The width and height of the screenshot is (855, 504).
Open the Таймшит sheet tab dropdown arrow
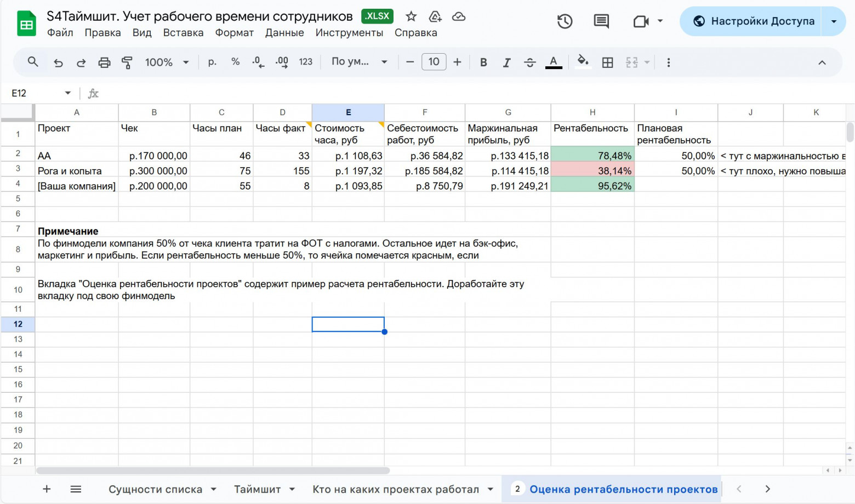click(292, 489)
